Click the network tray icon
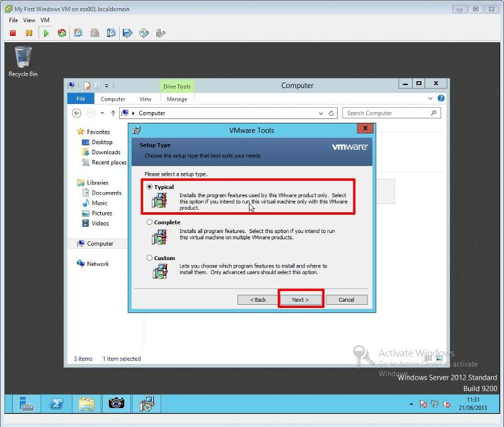The image size is (504, 427). 435,404
